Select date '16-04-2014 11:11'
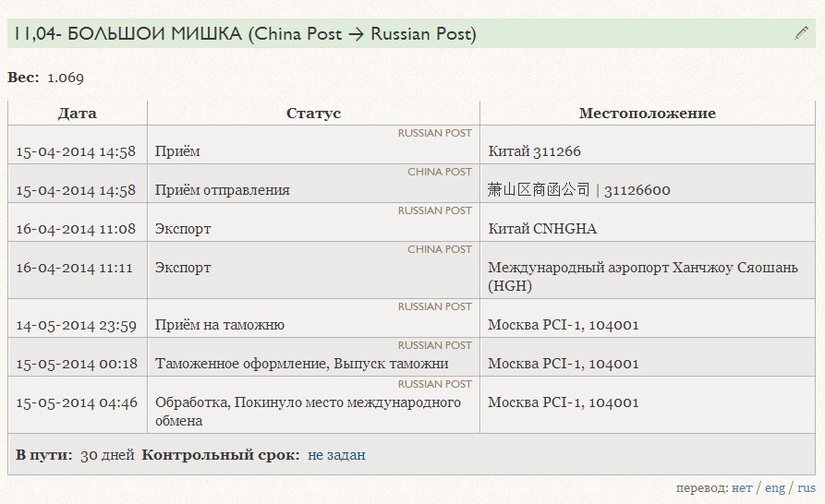 point(74,268)
